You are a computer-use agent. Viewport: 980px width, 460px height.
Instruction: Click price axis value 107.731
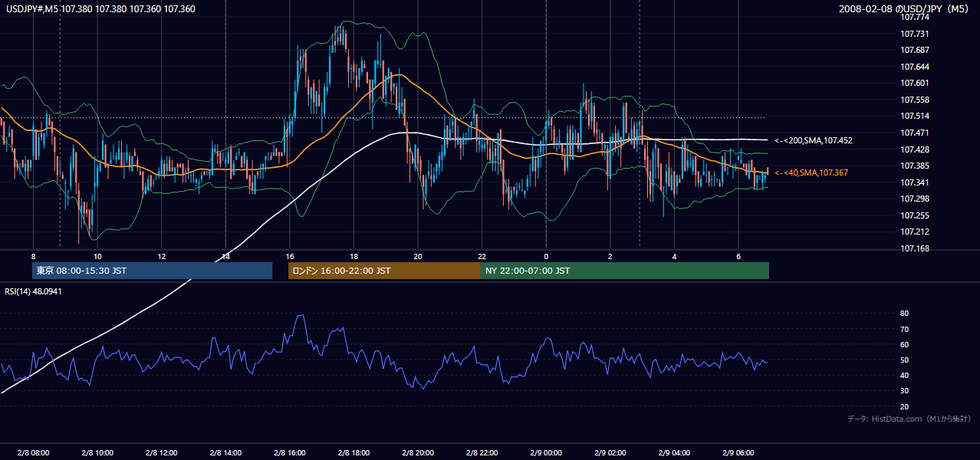[916, 34]
